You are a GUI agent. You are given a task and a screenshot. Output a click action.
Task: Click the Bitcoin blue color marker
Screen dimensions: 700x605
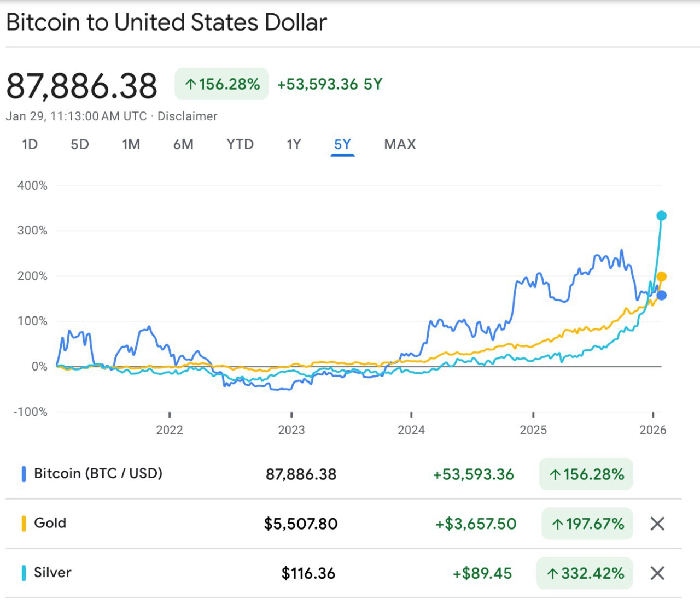click(x=24, y=474)
